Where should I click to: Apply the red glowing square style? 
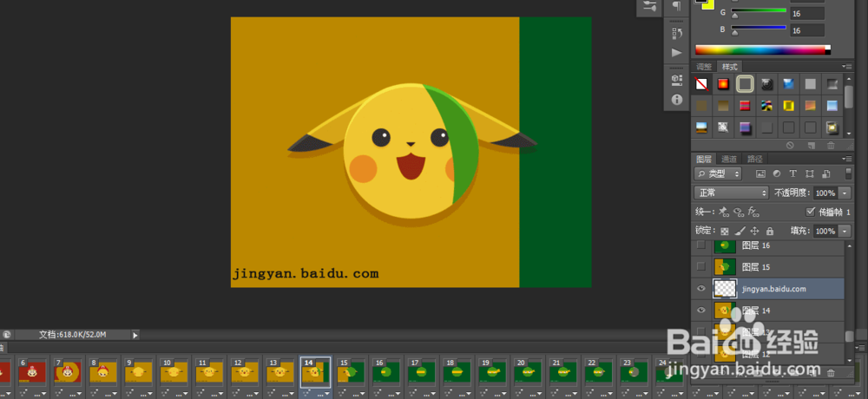(723, 84)
